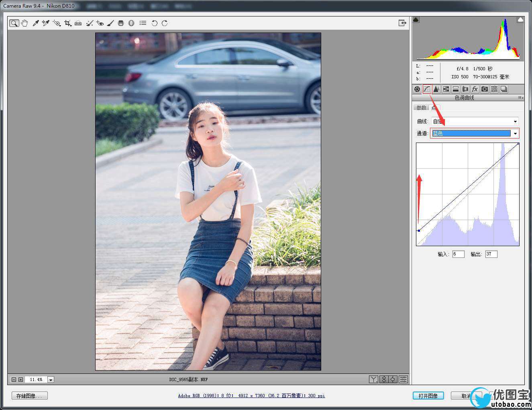Expand the 曲线 preset dropdown

pos(515,121)
